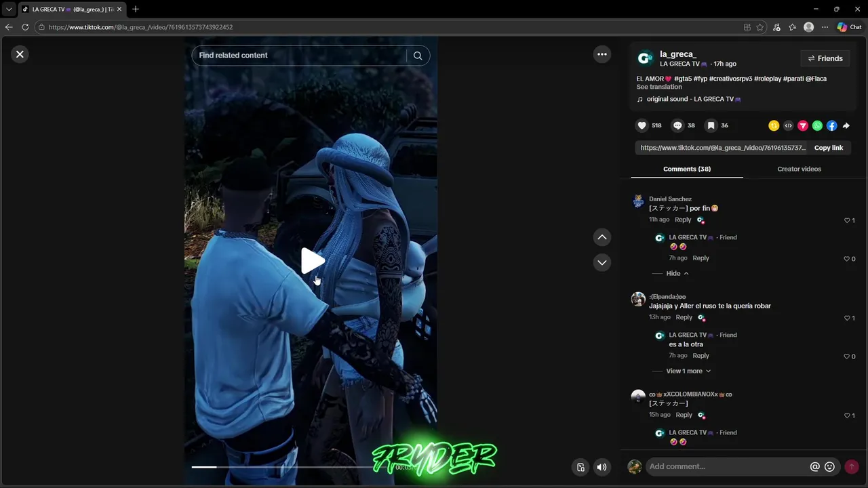Save the video with the bookmark icon
868x488 pixels.
[x=711, y=125]
